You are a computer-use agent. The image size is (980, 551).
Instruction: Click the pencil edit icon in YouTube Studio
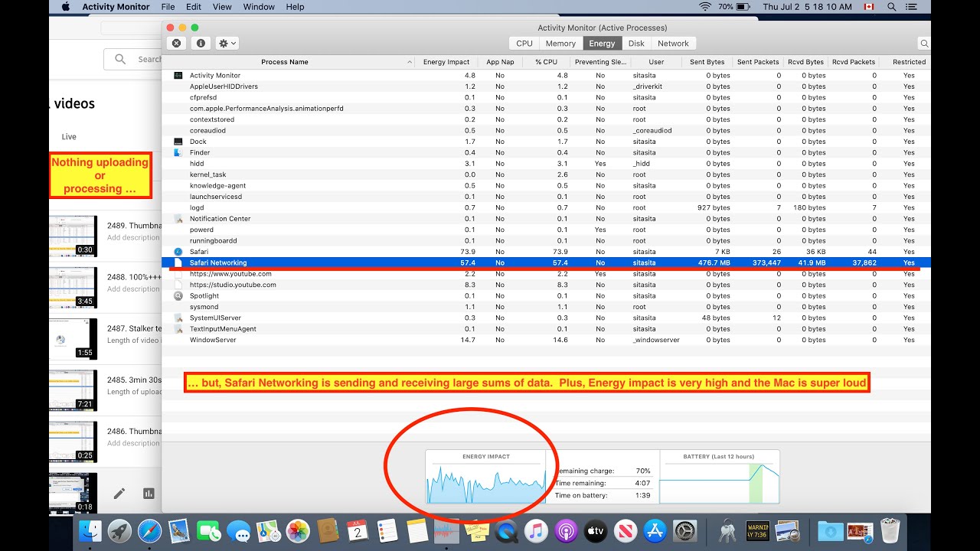[x=119, y=494]
